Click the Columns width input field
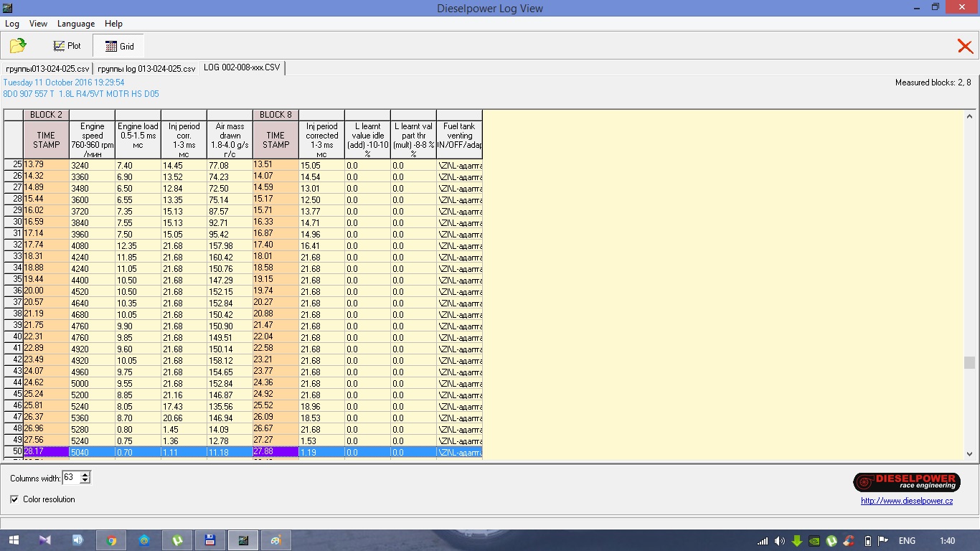Viewport: 980px width, 551px height. point(70,478)
